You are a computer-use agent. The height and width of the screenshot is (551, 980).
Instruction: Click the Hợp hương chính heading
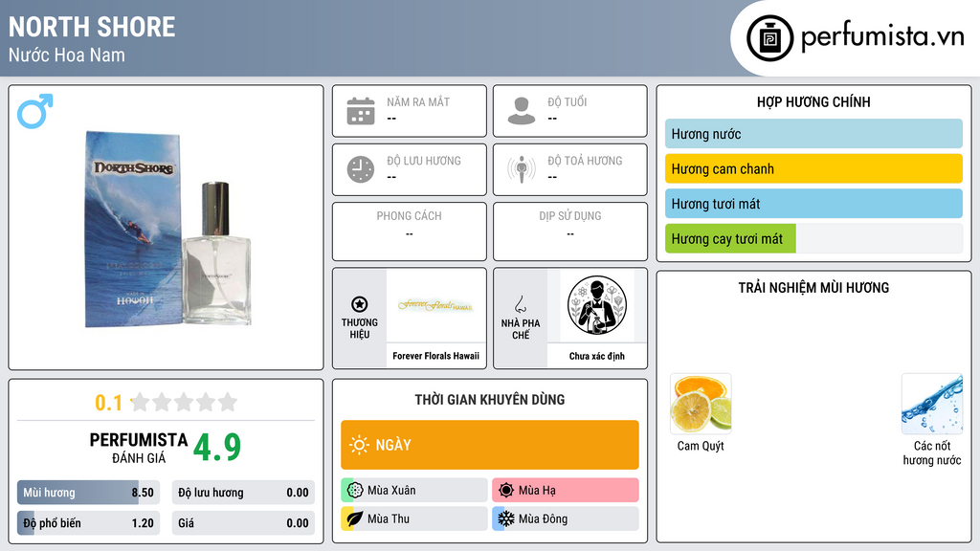click(813, 101)
